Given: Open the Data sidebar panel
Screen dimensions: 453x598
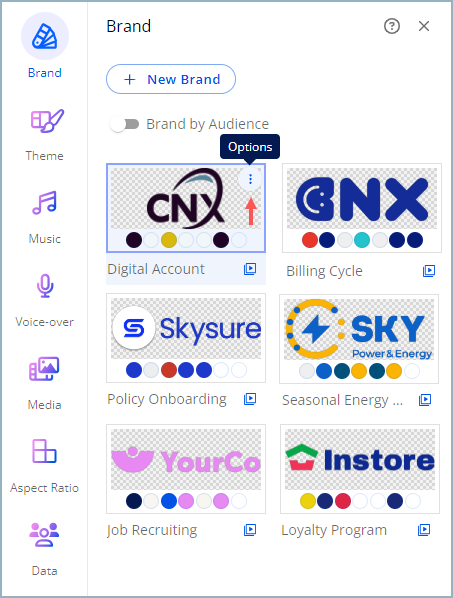Looking at the screenshot, I should [45, 549].
